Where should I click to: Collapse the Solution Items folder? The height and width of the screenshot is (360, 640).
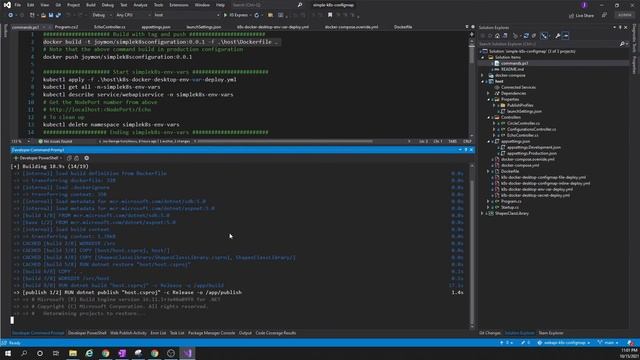(483, 58)
